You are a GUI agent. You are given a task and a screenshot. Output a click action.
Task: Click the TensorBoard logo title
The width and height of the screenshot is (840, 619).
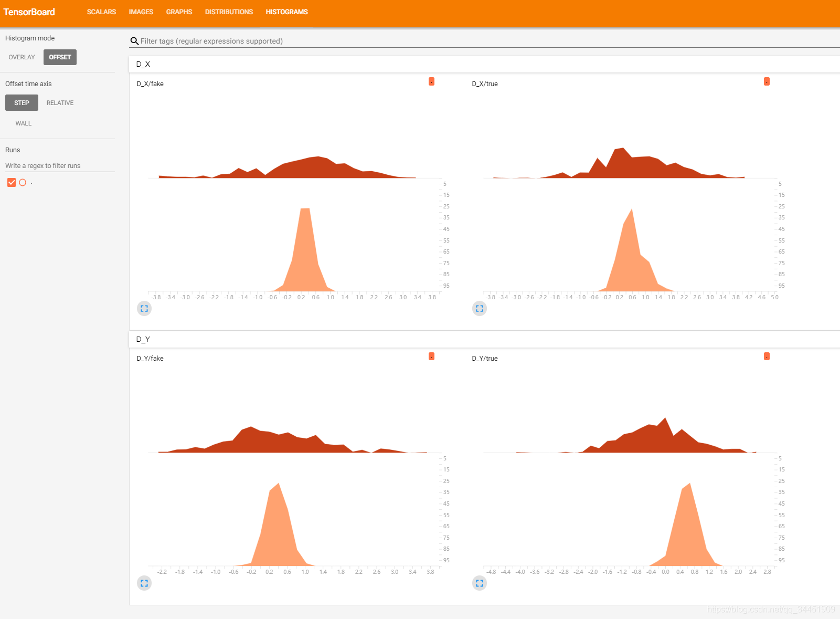coord(29,12)
